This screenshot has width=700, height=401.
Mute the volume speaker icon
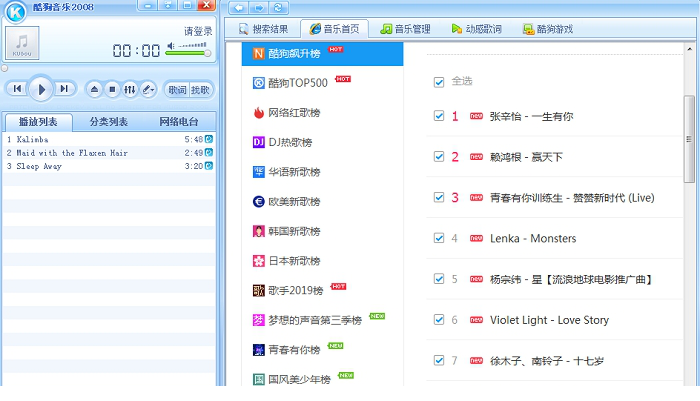[170, 45]
